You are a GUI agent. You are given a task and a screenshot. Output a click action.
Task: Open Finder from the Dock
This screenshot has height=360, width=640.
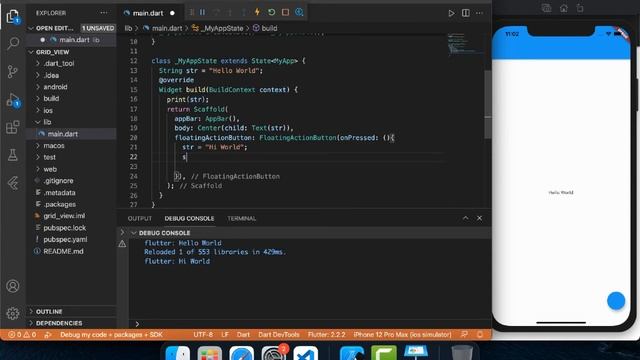tap(178, 353)
